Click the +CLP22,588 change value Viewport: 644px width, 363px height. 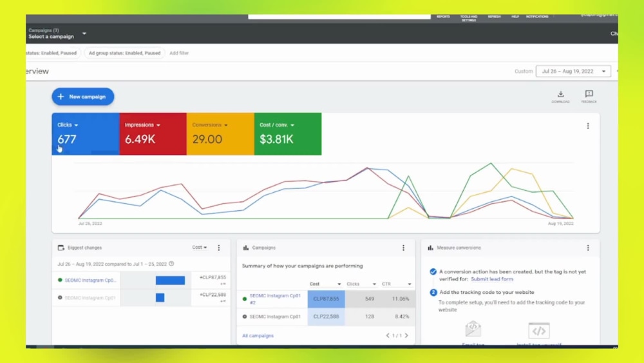click(213, 295)
